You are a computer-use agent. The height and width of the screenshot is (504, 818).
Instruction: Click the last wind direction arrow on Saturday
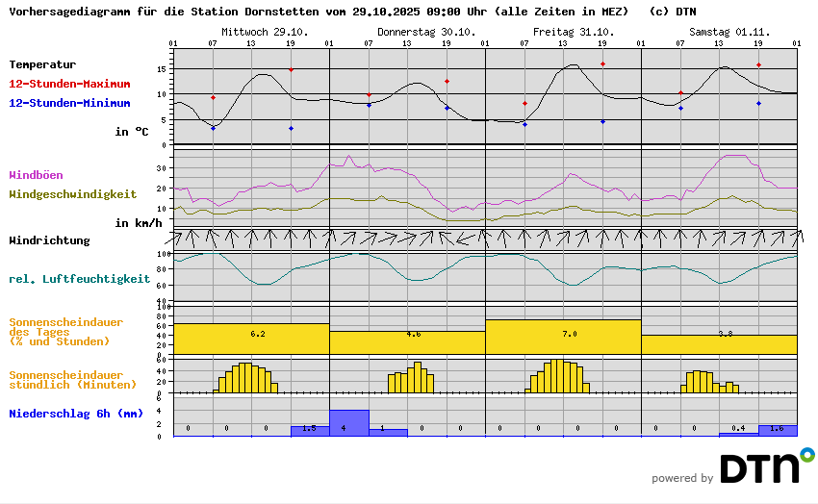[x=797, y=237]
